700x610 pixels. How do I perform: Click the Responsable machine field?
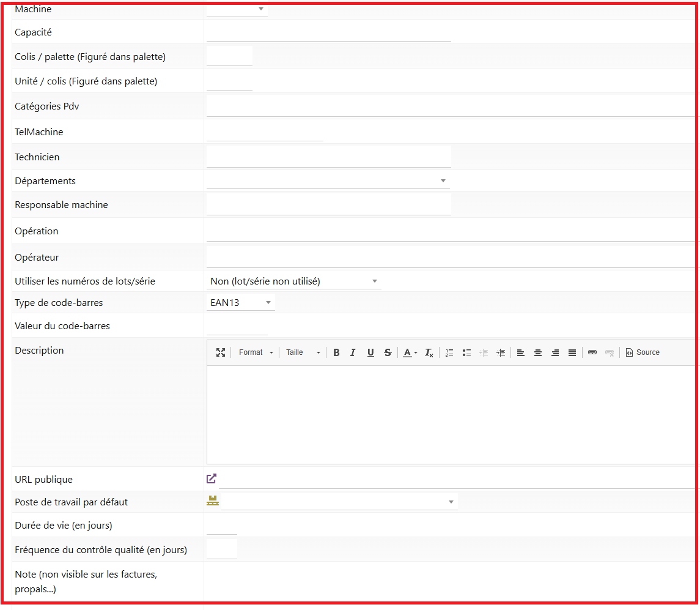point(328,204)
